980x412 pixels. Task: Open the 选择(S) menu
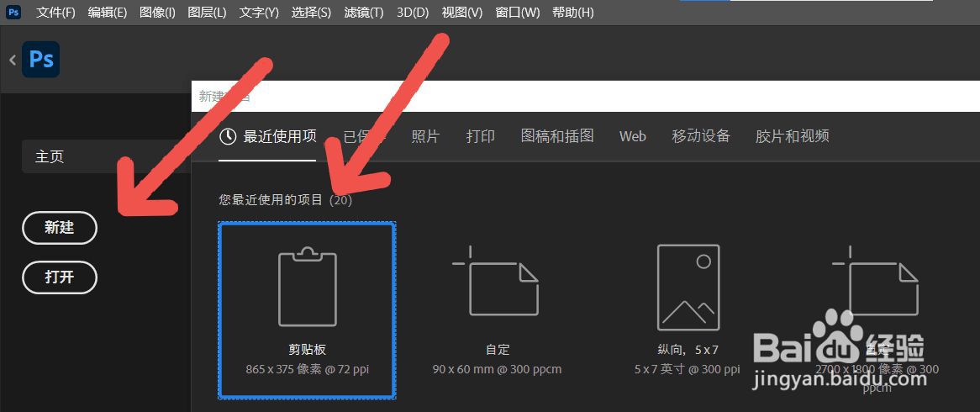pyautogui.click(x=311, y=13)
